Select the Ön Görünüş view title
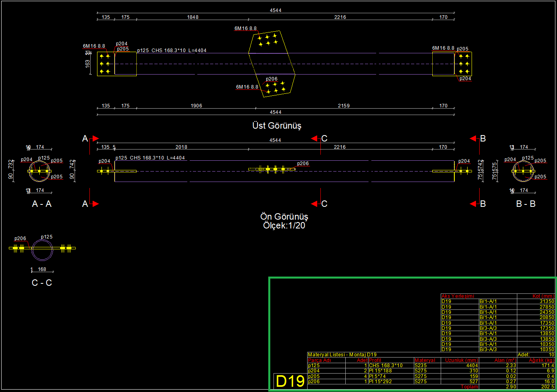Image resolution: width=557 pixels, height=392 pixels. coord(284,216)
